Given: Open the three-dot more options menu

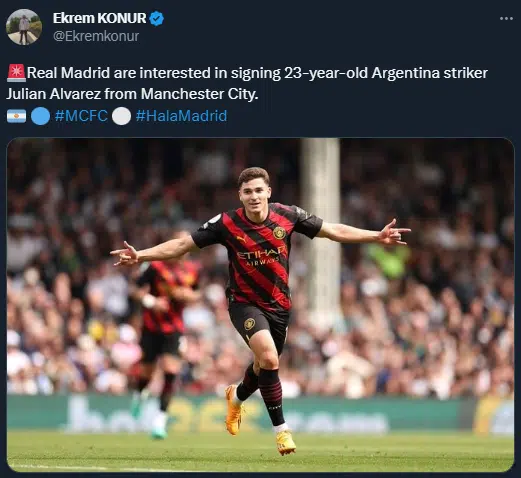Looking at the screenshot, I should [x=506, y=19].
